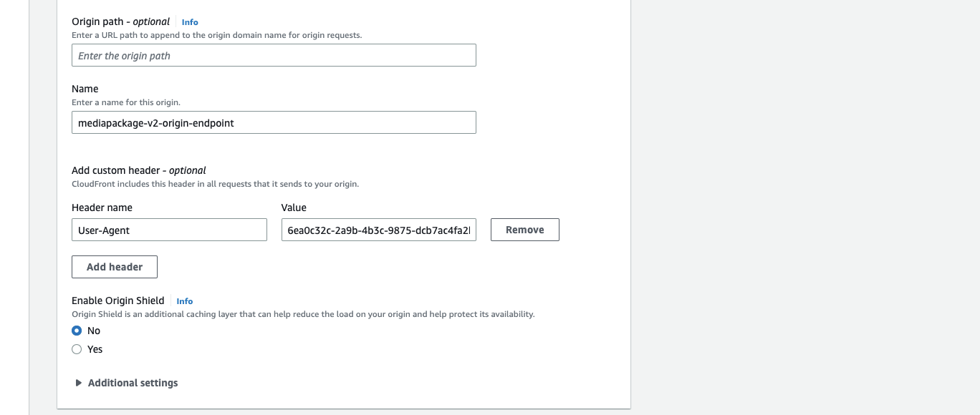Click the Value column label above the header value
This screenshot has width=980, height=415.
(x=292, y=207)
